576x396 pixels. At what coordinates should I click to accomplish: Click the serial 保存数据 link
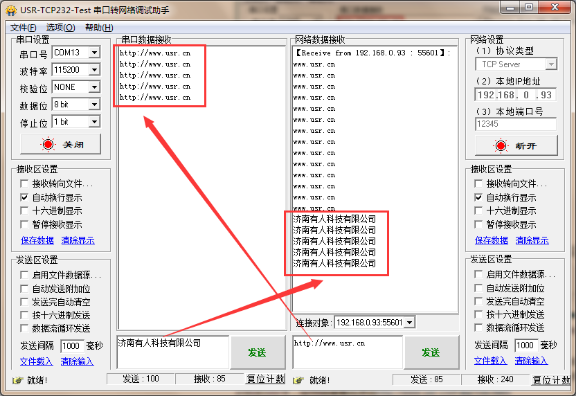pos(37,241)
